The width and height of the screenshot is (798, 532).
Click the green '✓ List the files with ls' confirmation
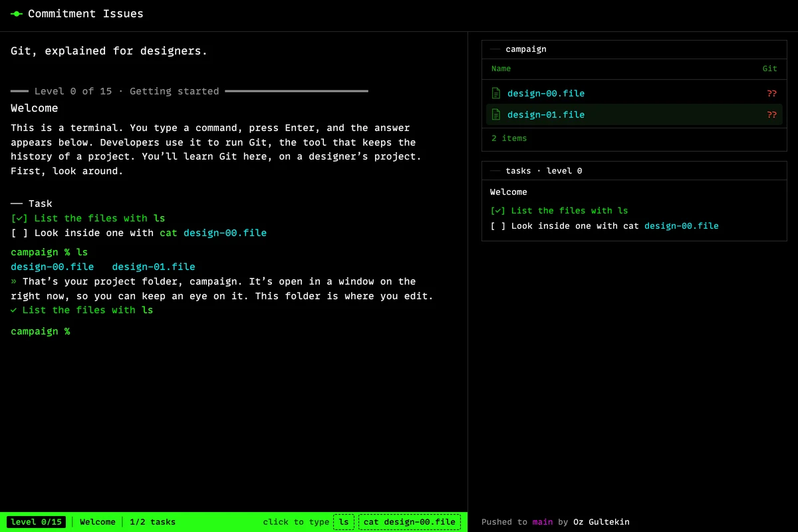coord(82,310)
